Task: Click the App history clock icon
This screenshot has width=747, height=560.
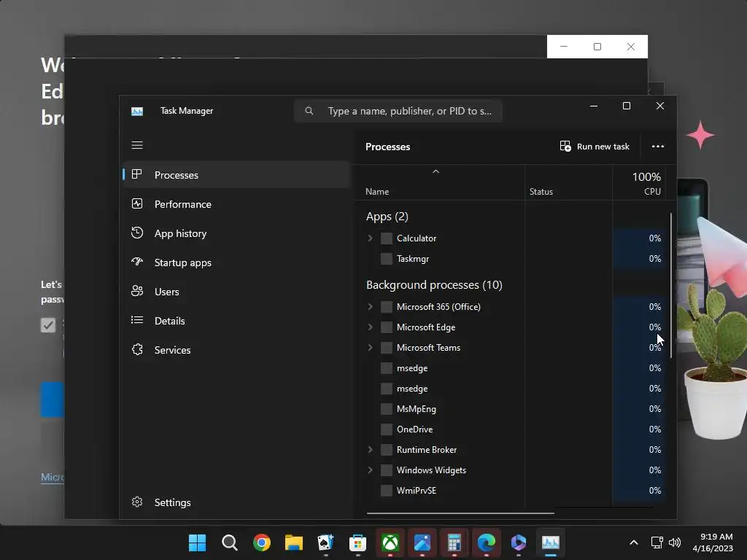Action: tap(136, 233)
